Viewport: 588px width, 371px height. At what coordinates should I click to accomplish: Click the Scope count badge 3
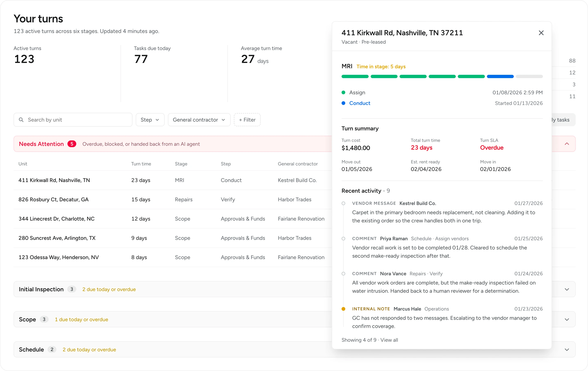pos(44,320)
